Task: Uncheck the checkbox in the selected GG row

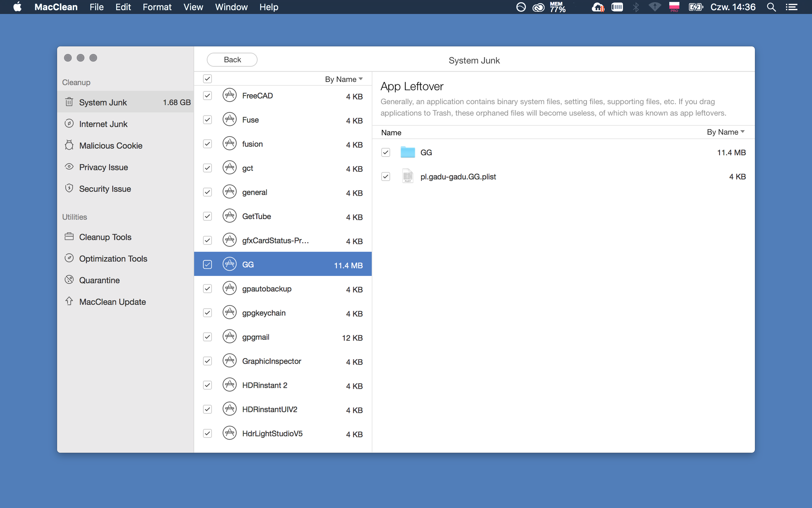Action: 208,265
